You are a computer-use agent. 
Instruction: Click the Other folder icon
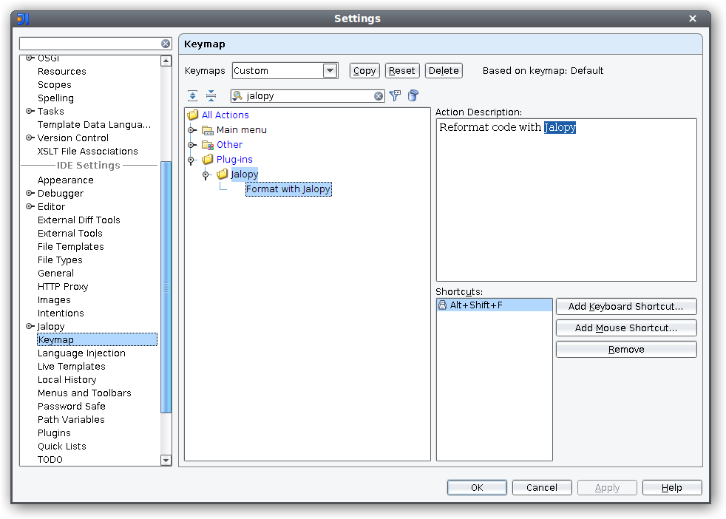pos(207,145)
